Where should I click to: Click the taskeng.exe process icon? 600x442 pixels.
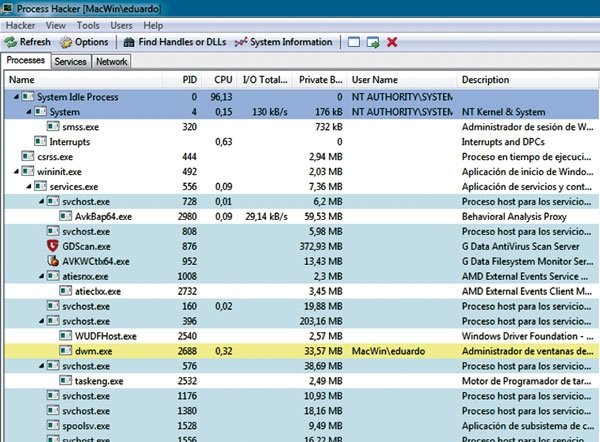pyautogui.click(x=65, y=380)
